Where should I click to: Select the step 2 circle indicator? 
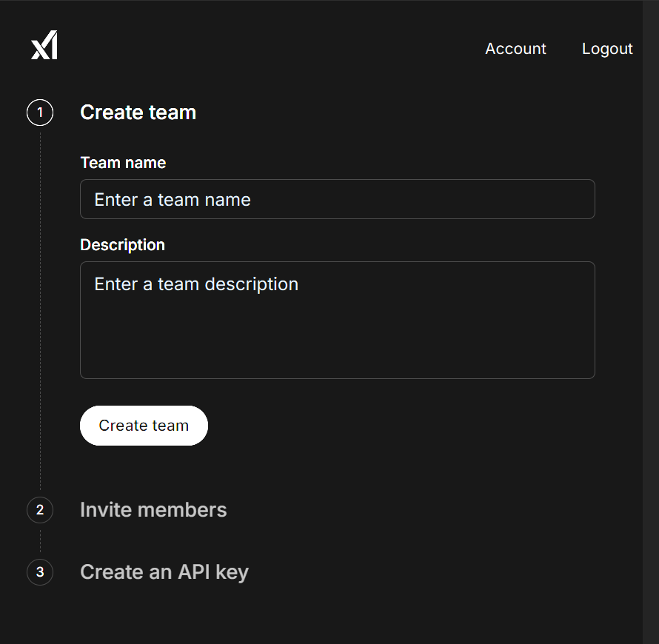coord(40,510)
